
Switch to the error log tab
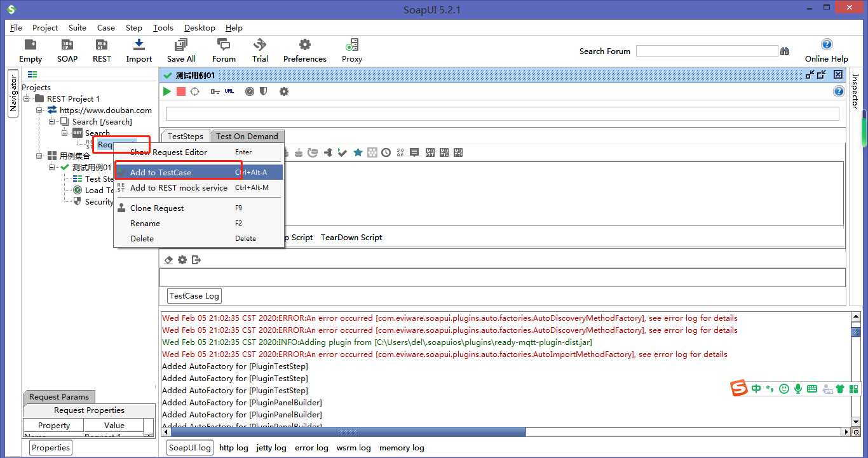coord(311,447)
